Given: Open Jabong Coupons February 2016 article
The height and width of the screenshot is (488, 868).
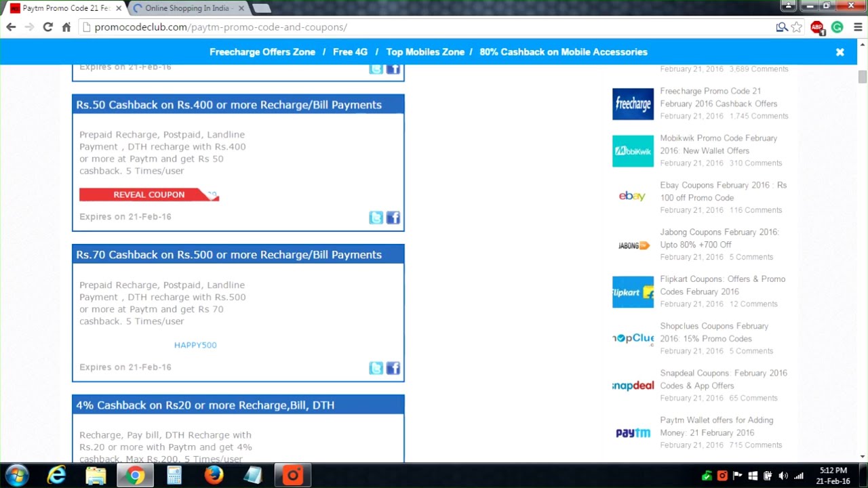Looking at the screenshot, I should [x=719, y=238].
